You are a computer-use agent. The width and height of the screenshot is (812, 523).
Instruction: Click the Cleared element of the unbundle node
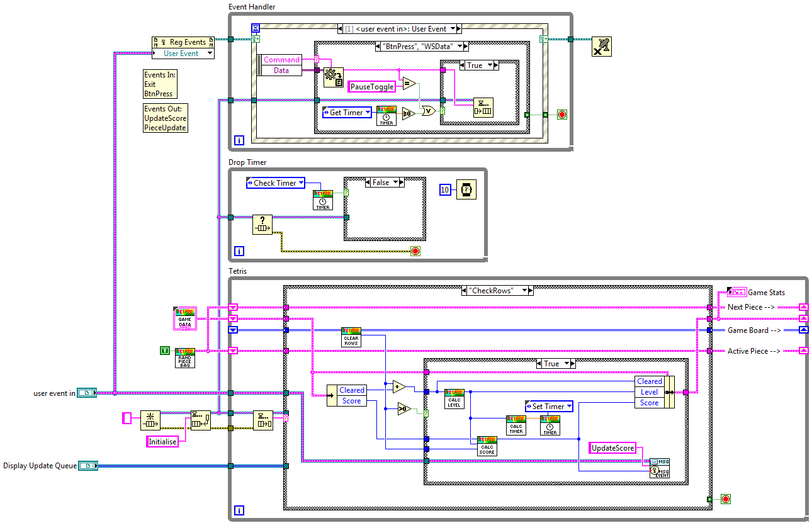pos(351,390)
